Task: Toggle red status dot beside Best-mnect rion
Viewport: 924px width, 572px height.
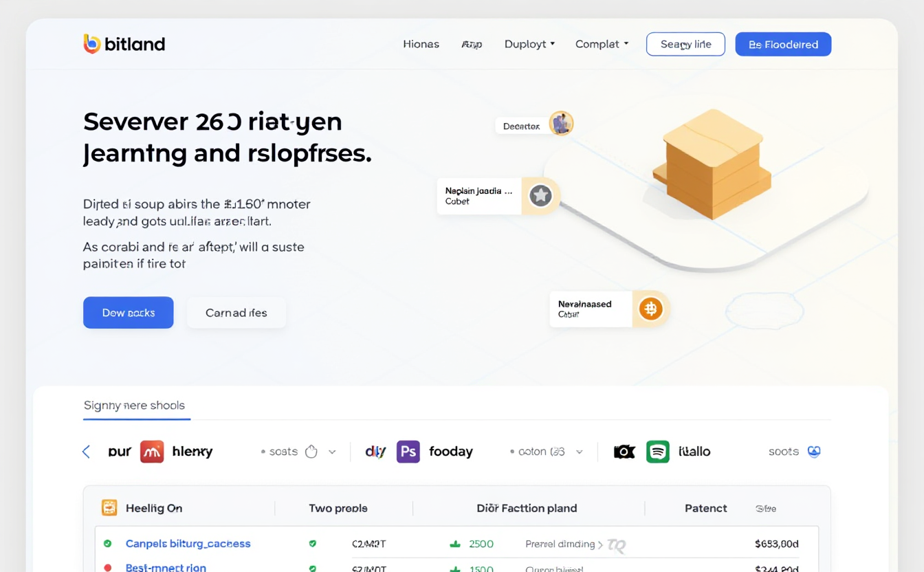Action: pyautogui.click(x=107, y=568)
